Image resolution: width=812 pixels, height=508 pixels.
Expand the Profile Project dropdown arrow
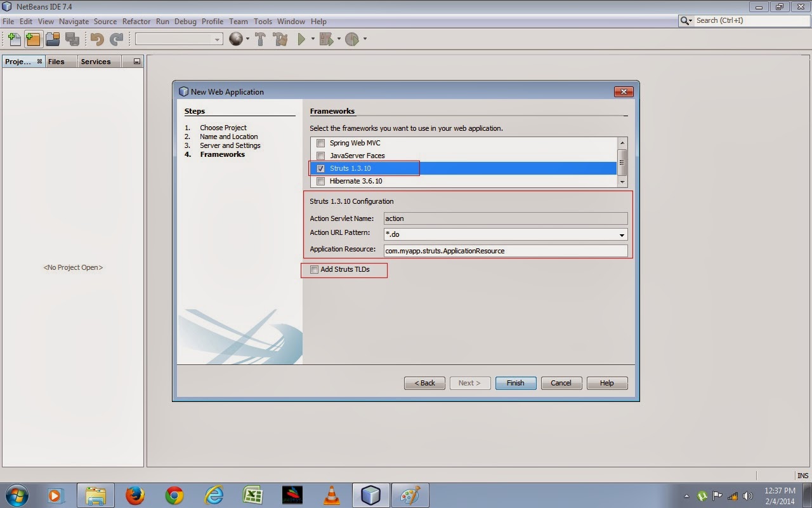click(x=365, y=39)
